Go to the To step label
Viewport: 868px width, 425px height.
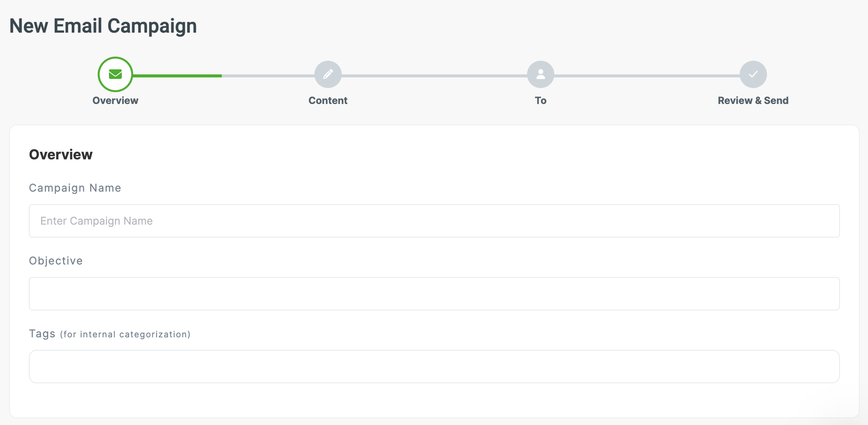pos(541,101)
